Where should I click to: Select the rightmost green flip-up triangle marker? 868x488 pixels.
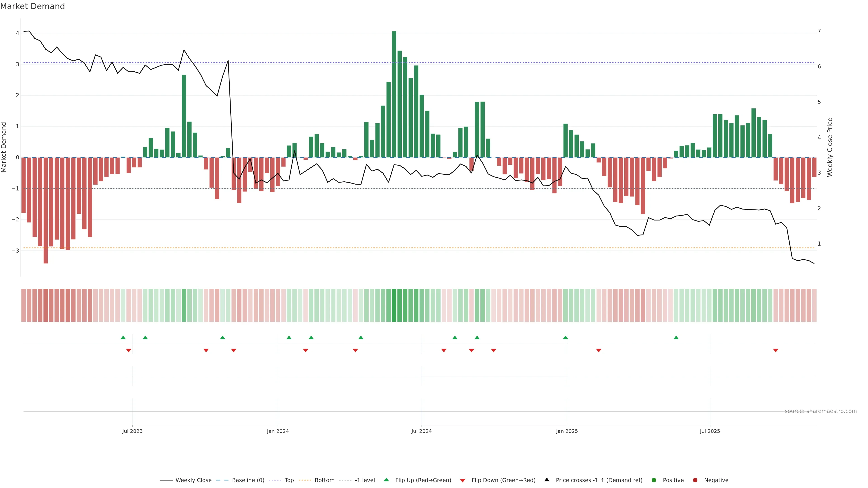[x=676, y=338]
